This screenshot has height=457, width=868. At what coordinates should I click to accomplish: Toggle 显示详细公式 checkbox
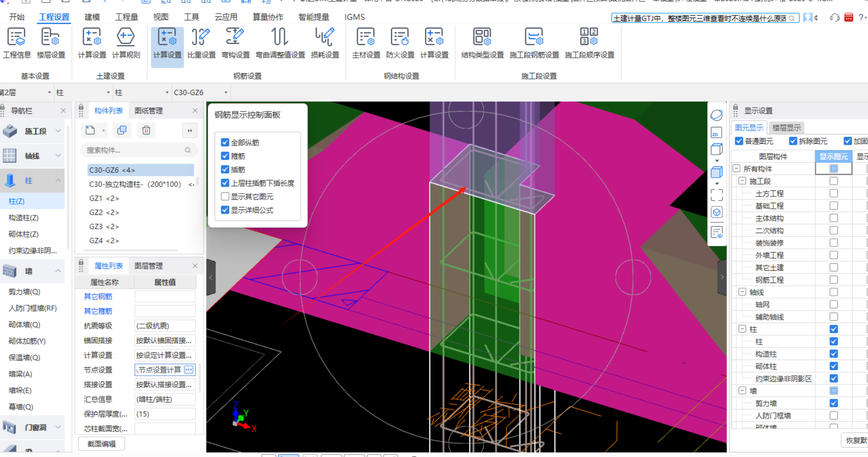pyautogui.click(x=225, y=210)
